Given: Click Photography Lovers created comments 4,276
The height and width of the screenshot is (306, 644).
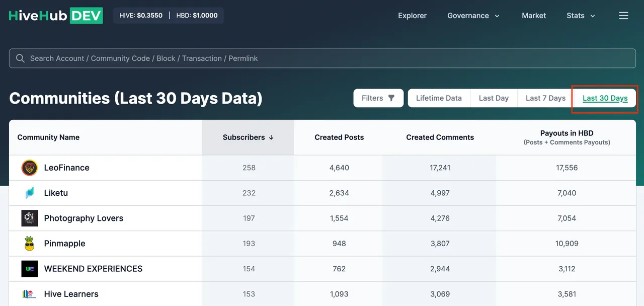Looking at the screenshot, I should pos(440,218).
